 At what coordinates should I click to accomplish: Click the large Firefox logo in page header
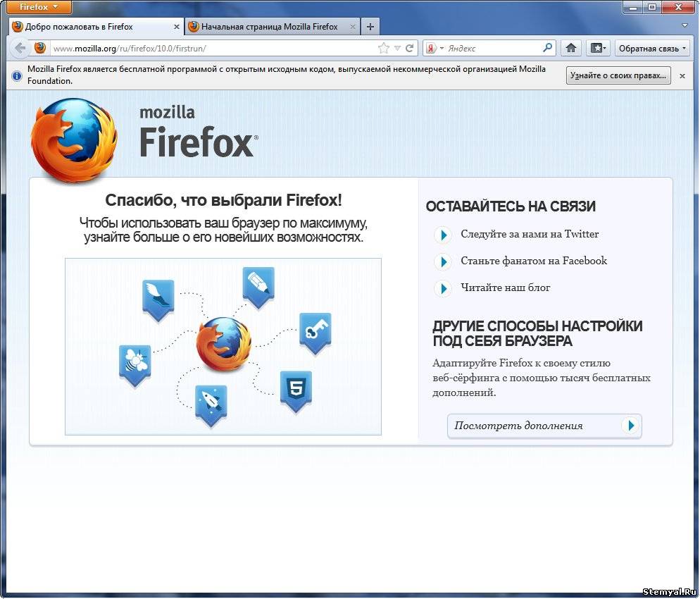pos(75,141)
